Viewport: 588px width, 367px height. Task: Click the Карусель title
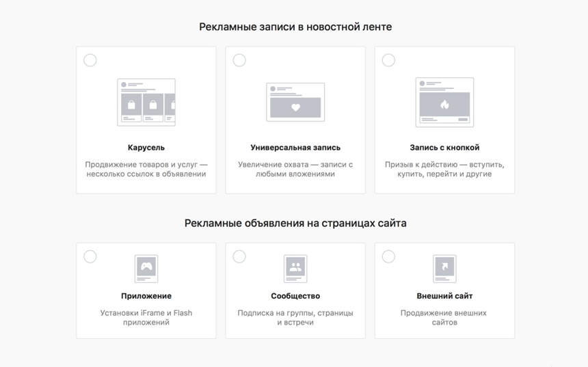point(146,148)
